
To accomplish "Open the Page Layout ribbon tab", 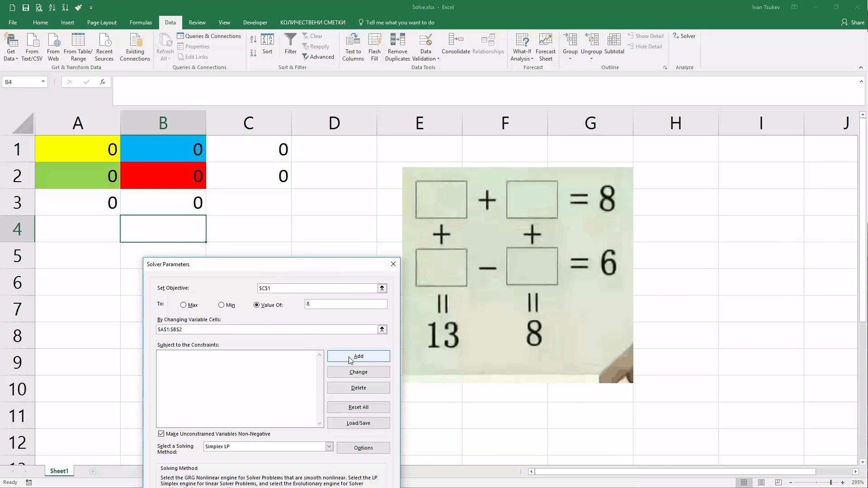I will [102, 23].
